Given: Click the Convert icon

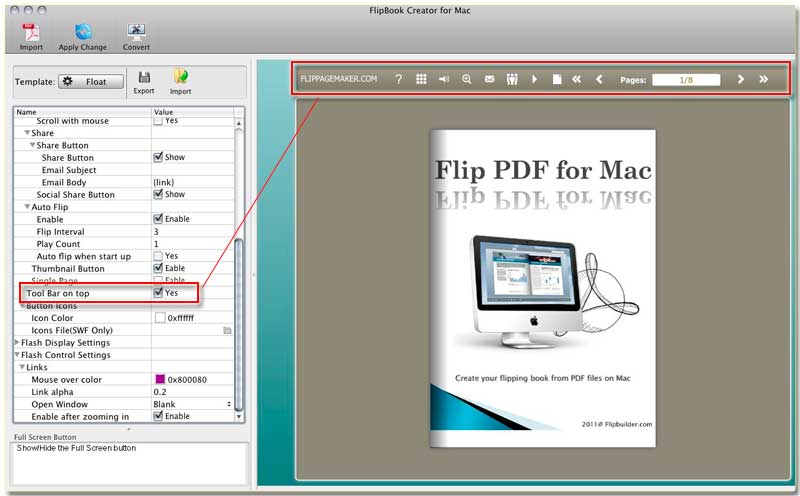Looking at the screenshot, I should point(136,32).
